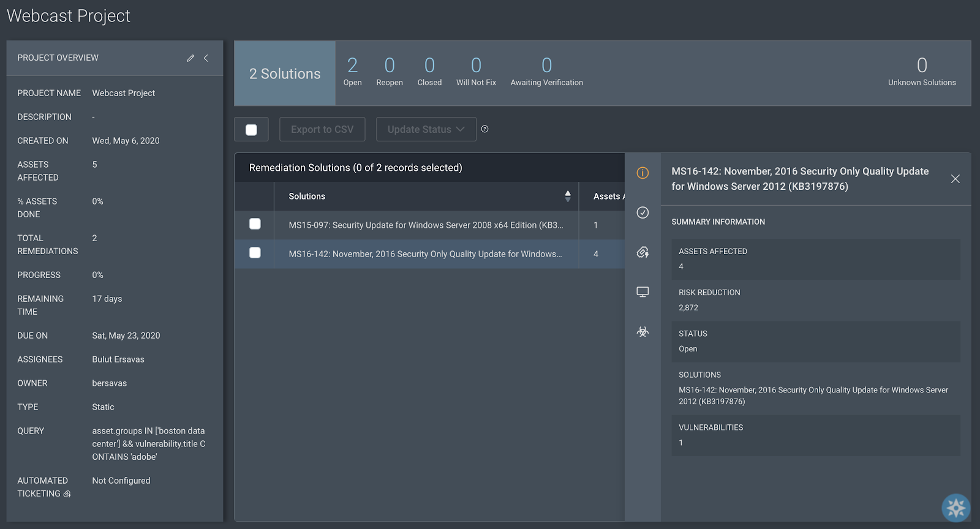Show affected assets via monitor icon

(643, 292)
